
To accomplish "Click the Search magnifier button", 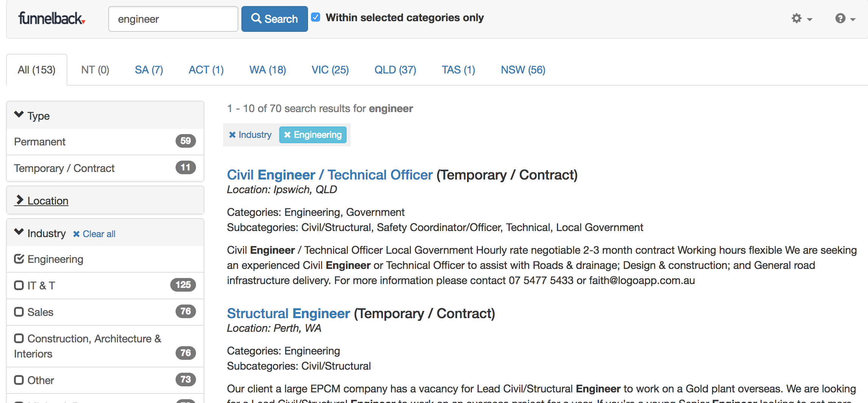I will pos(274,19).
